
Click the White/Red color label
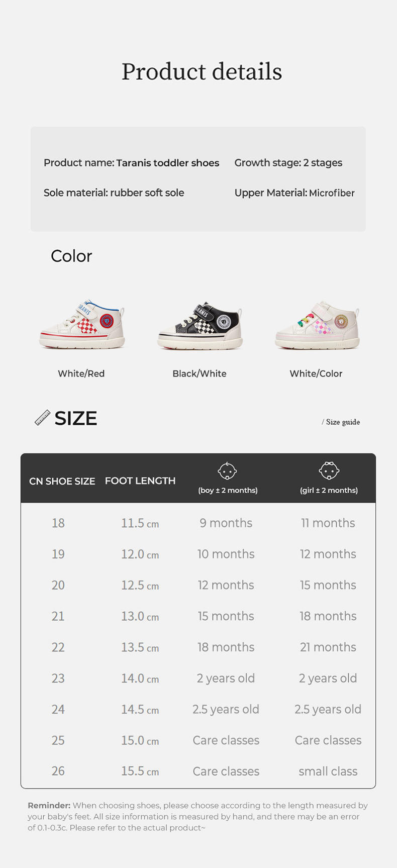[x=81, y=373]
